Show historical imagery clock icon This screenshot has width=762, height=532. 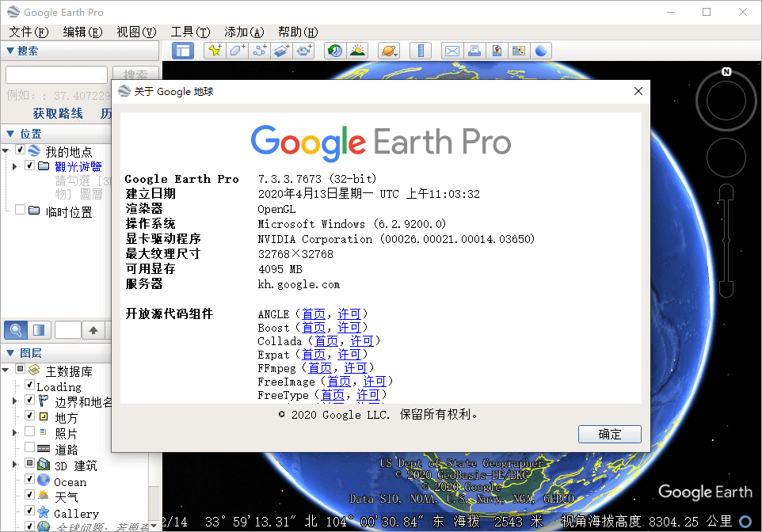[335, 51]
